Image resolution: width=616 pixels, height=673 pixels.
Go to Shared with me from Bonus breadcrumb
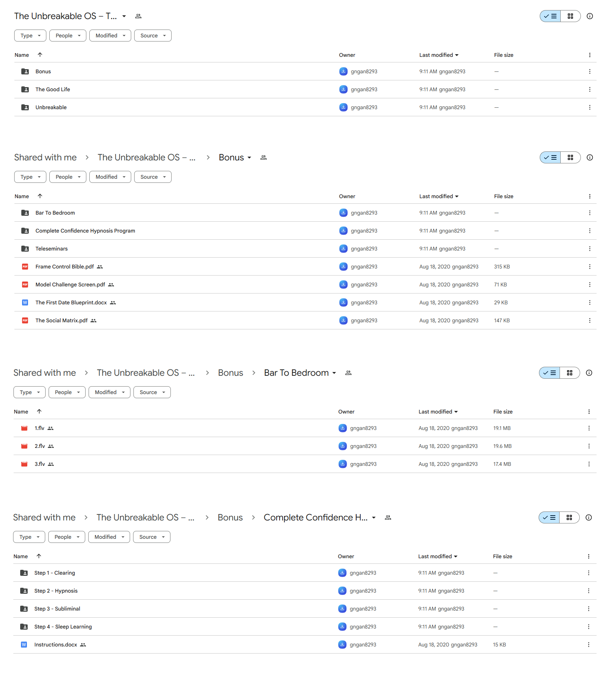(46, 157)
